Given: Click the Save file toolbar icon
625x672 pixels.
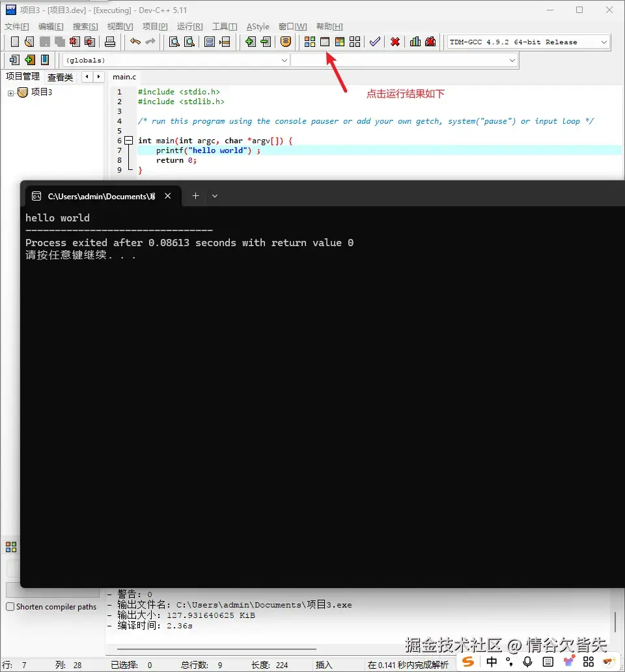Looking at the screenshot, I should pos(44,42).
